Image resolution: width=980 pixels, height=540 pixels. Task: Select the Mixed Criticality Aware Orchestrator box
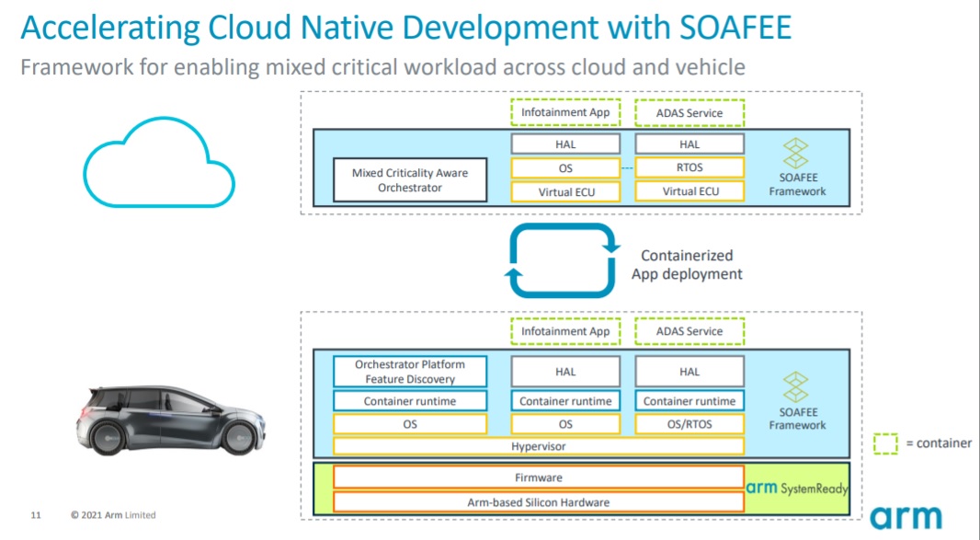410,180
